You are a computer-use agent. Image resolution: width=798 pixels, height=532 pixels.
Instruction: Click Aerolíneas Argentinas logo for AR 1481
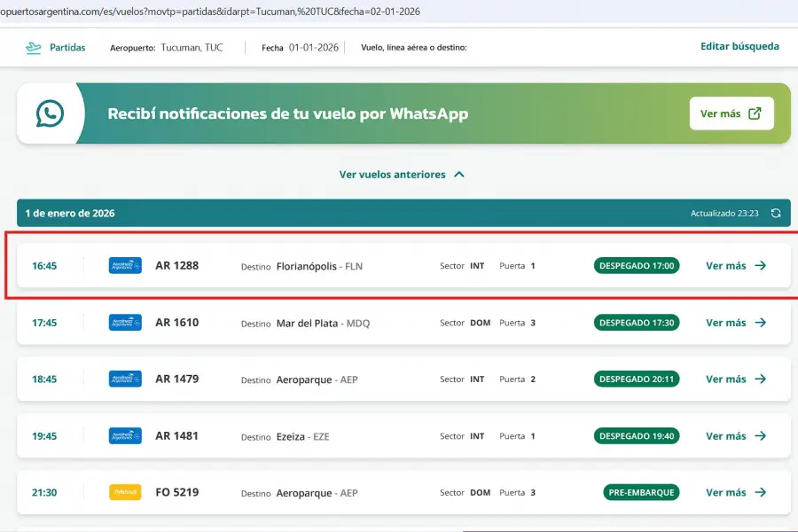(x=125, y=436)
